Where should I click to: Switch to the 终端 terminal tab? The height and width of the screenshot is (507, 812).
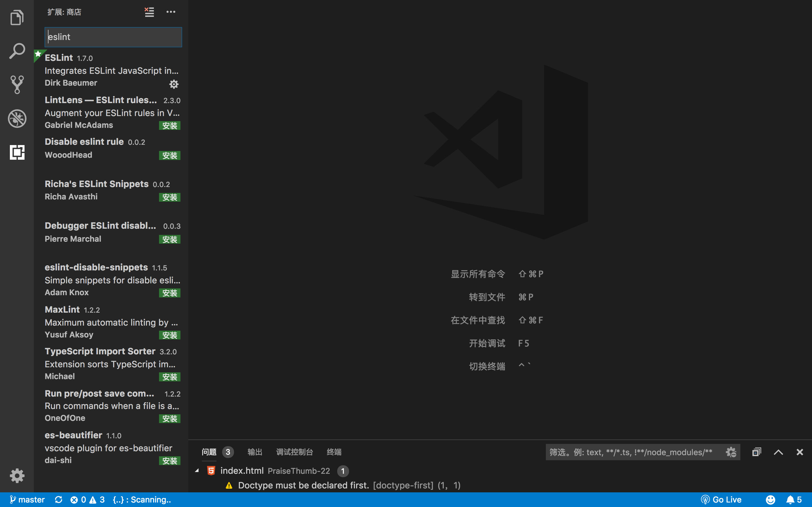(x=334, y=452)
